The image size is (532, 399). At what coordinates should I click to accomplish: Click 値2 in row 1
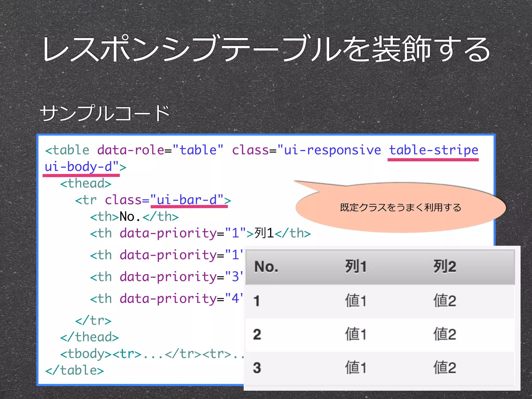[444, 301]
